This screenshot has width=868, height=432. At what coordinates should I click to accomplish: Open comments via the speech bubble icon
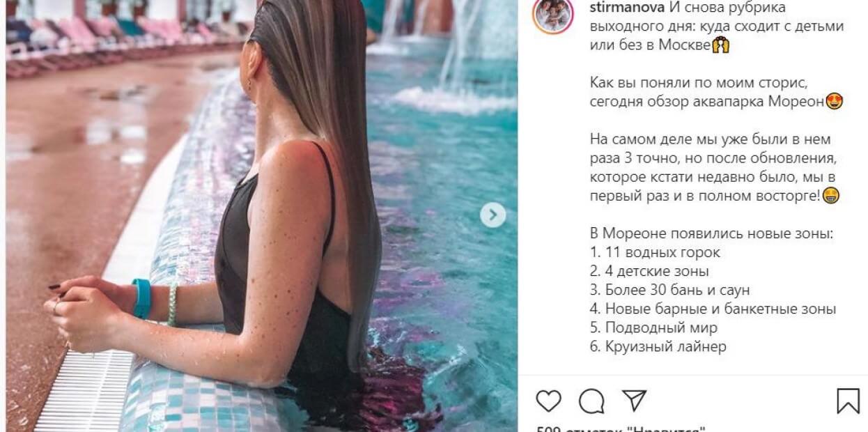pyautogui.click(x=591, y=401)
